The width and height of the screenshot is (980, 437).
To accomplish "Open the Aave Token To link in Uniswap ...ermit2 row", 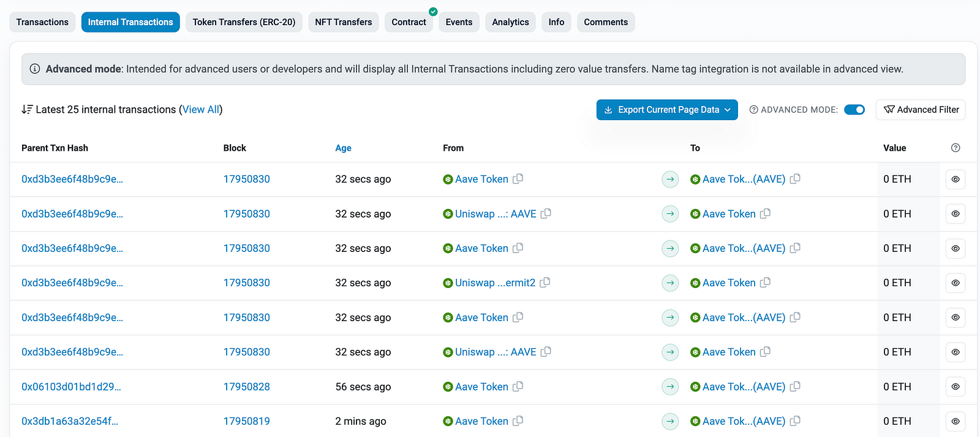I will click(729, 283).
